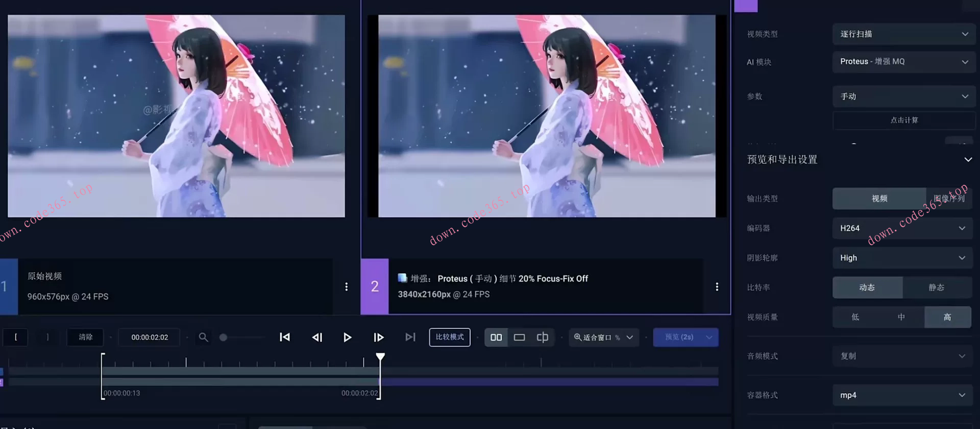
Task: Jump to the first frame
Action: click(285, 337)
